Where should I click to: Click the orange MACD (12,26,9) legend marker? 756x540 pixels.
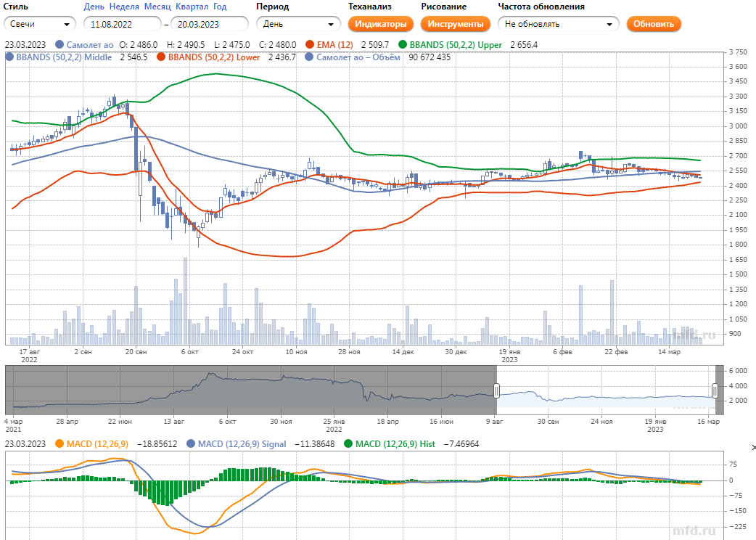coord(59,444)
